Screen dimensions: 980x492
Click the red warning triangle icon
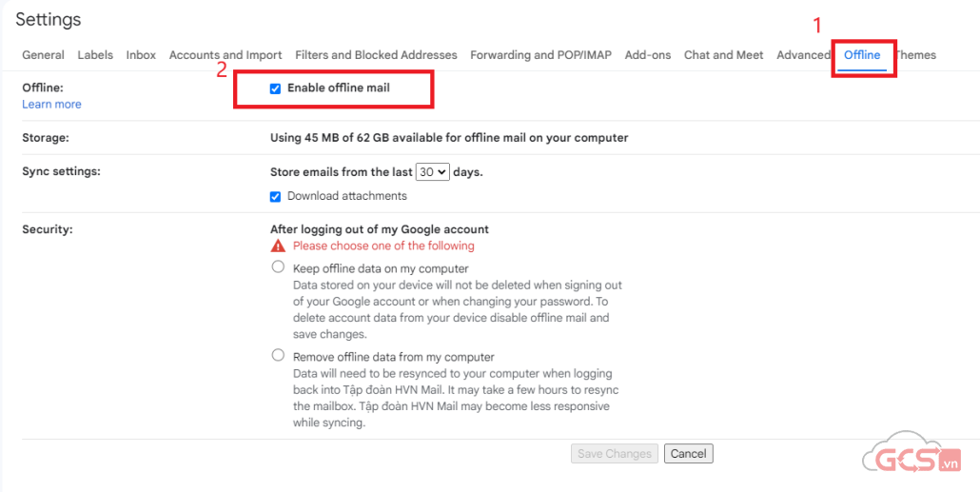pyautogui.click(x=278, y=246)
